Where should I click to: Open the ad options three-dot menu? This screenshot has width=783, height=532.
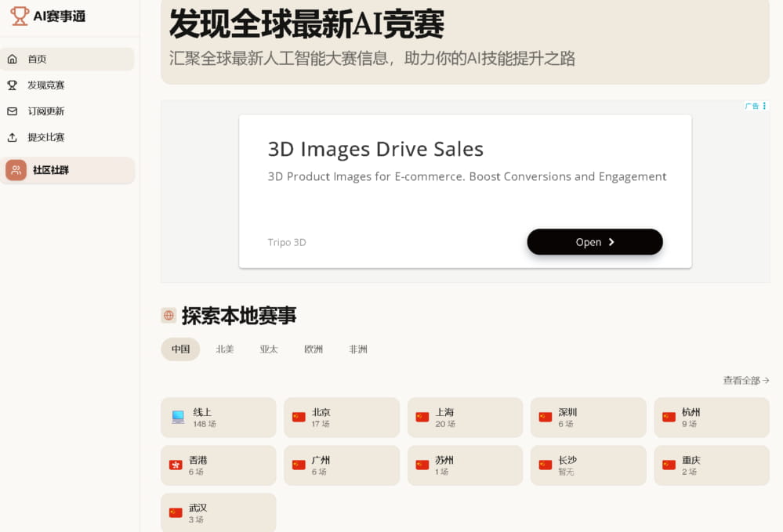[764, 106]
